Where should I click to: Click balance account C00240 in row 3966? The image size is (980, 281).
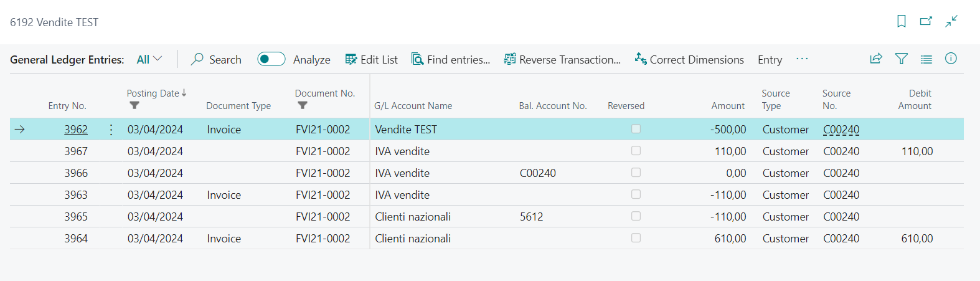click(x=538, y=173)
